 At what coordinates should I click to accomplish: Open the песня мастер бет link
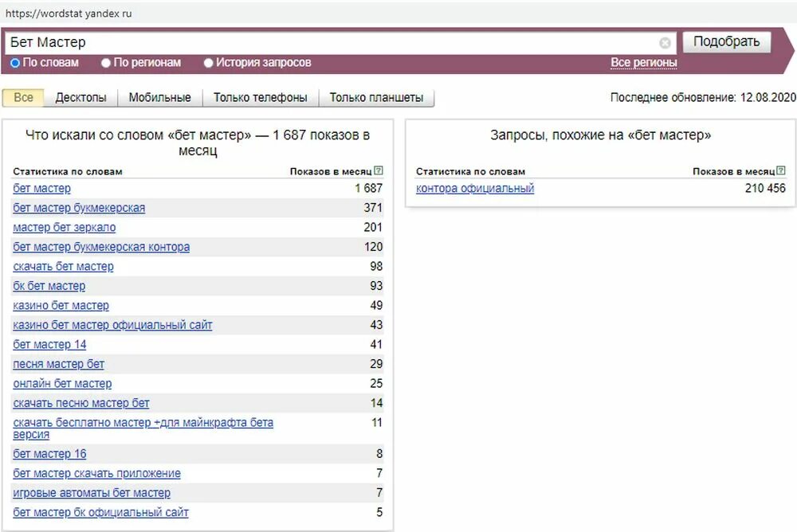click(x=58, y=364)
